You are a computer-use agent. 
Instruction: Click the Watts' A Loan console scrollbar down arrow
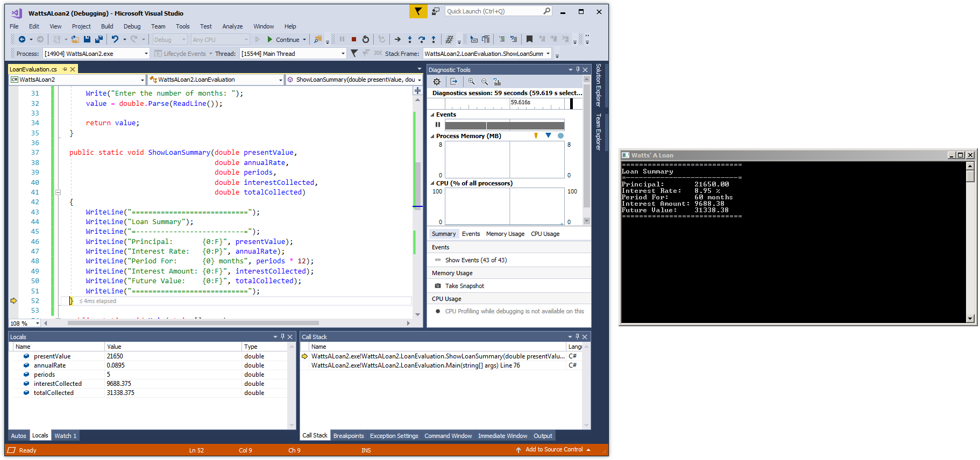970,319
